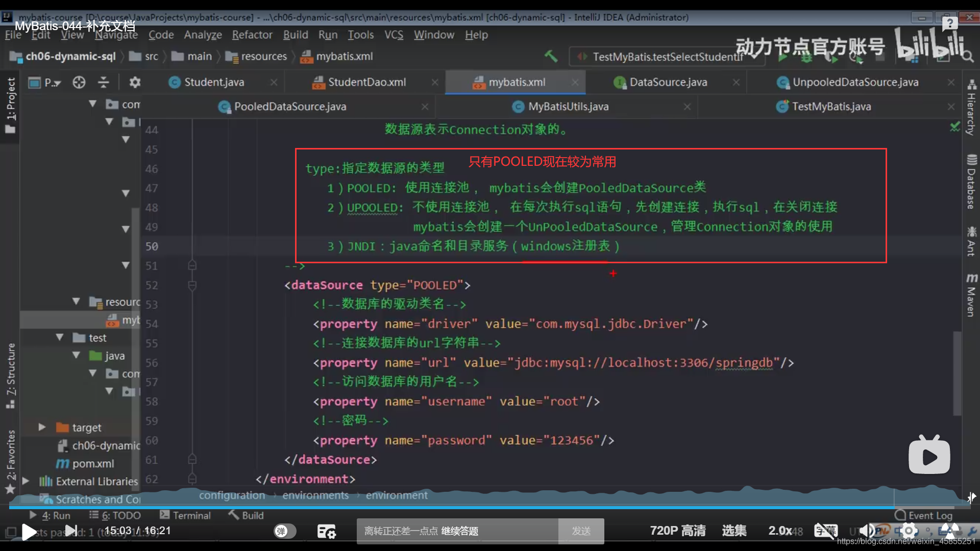980x551 pixels.
Task: Open the episode selection list
Action: coord(734,531)
